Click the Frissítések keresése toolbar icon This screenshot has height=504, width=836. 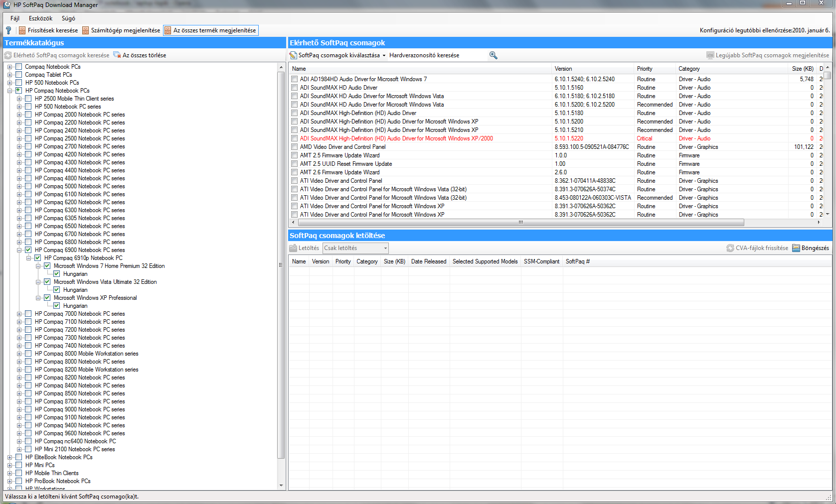[x=22, y=30]
